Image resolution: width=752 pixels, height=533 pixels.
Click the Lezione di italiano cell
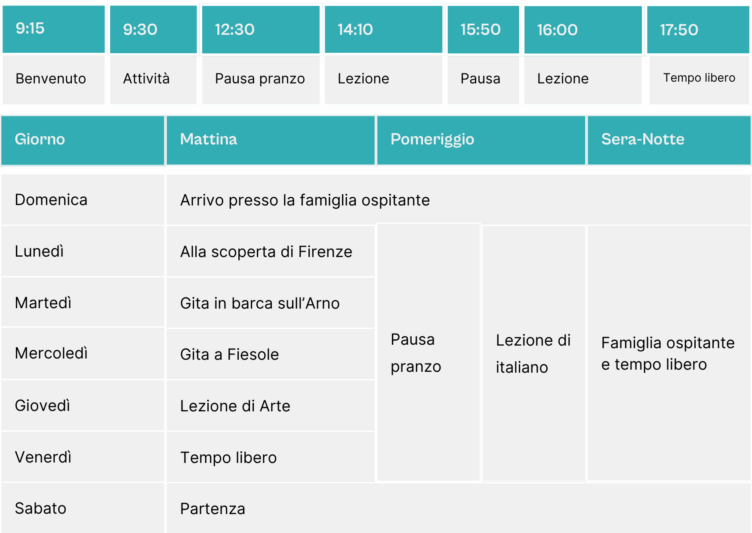click(x=533, y=354)
